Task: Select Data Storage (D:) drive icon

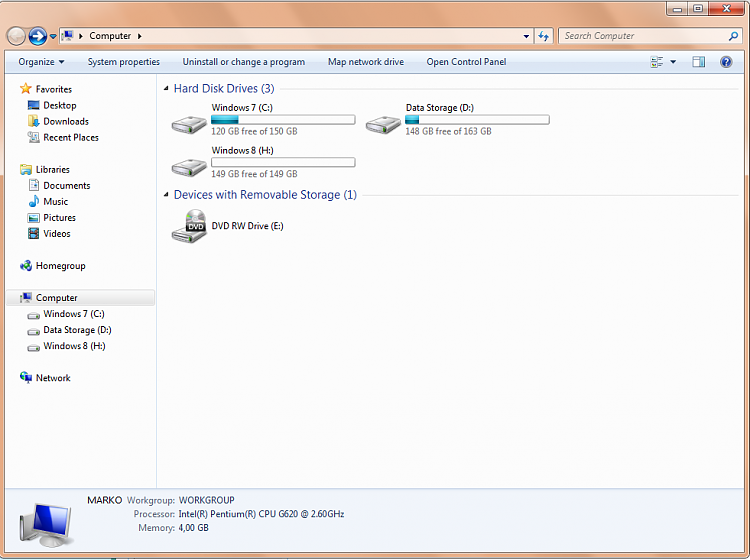Action: tap(383, 124)
